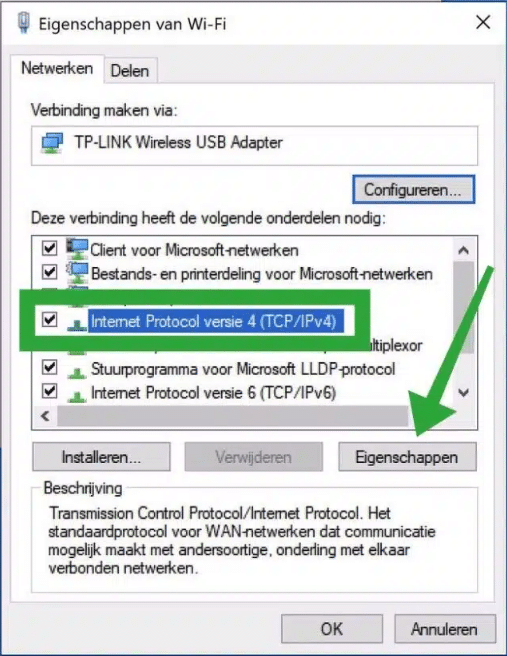
Task: Uncheck Client voor Microsoft-netwerken checkbox
Action: (x=49, y=248)
